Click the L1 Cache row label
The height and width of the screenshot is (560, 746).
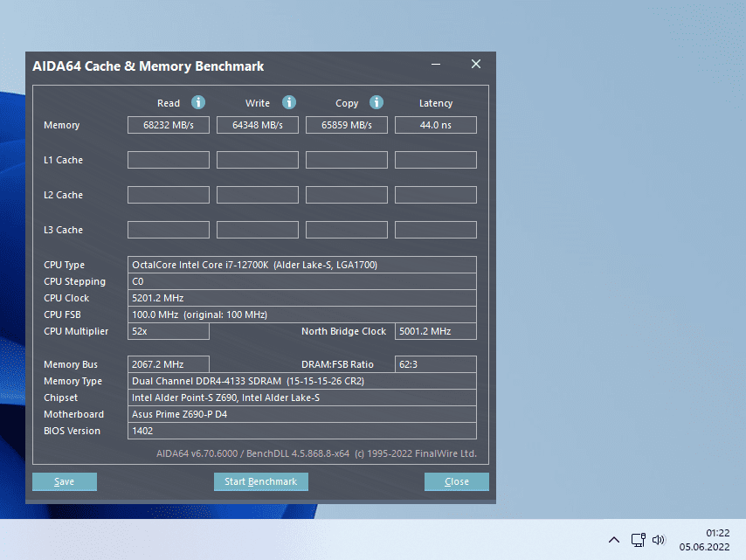63,160
